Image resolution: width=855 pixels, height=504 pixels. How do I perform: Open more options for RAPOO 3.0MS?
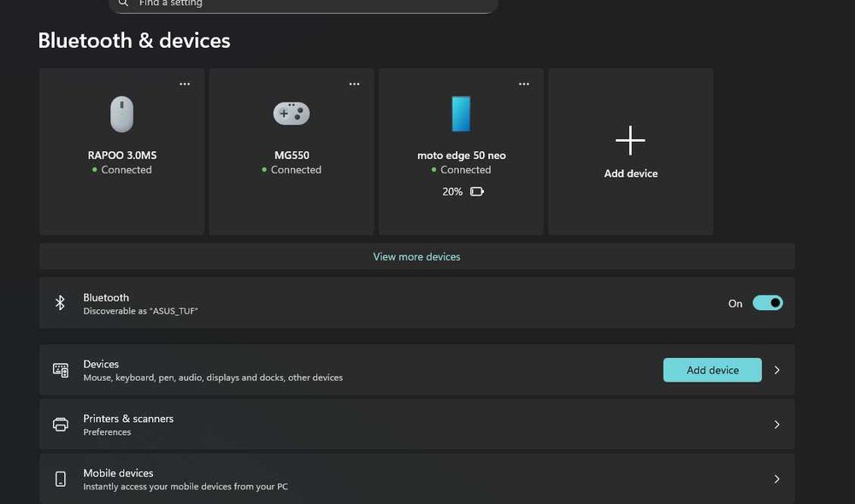pyautogui.click(x=185, y=84)
